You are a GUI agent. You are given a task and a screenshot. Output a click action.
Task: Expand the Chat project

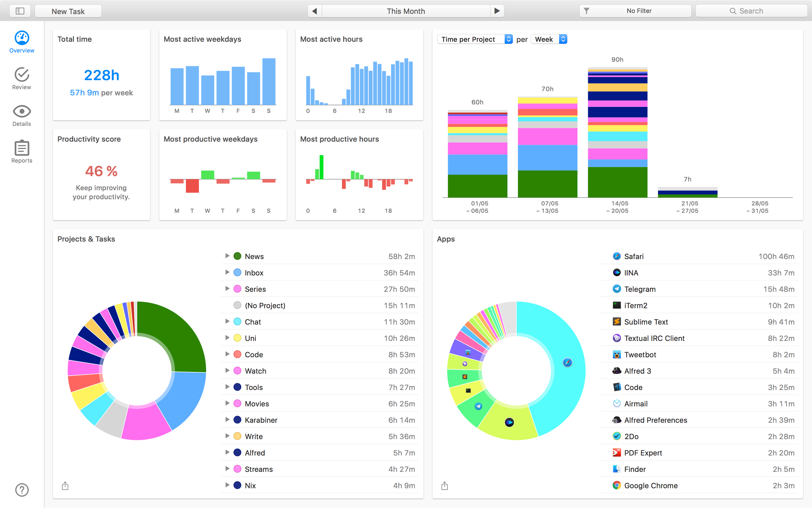pyautogui.click(x=227, y=321)
